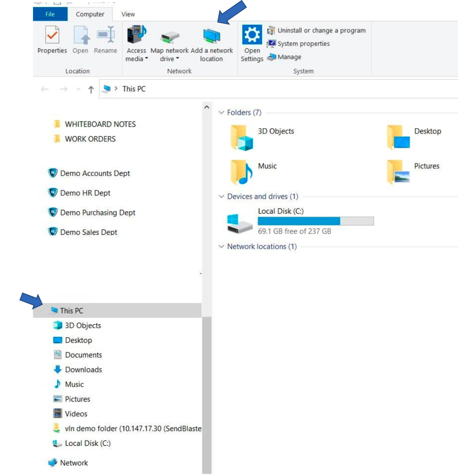The width and height of the screenshot is (458, 476).
Task: Select Downloads in the navigation pane
Action: point(83,370)
